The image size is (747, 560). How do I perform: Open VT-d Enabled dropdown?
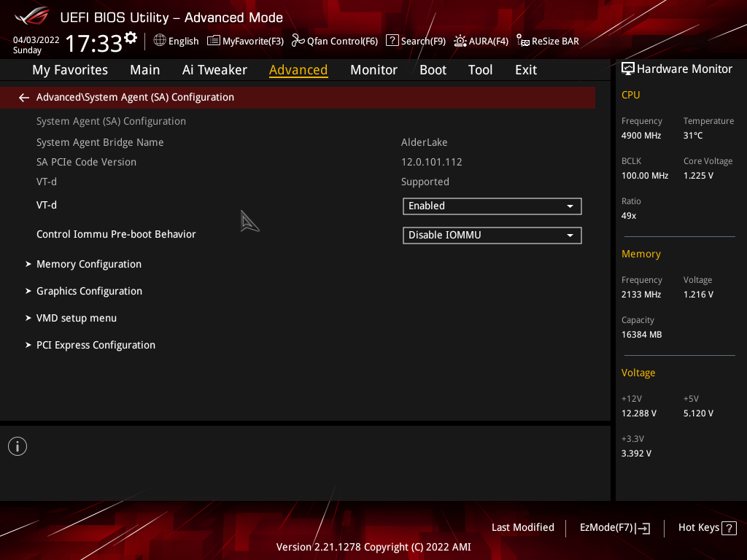492,206
